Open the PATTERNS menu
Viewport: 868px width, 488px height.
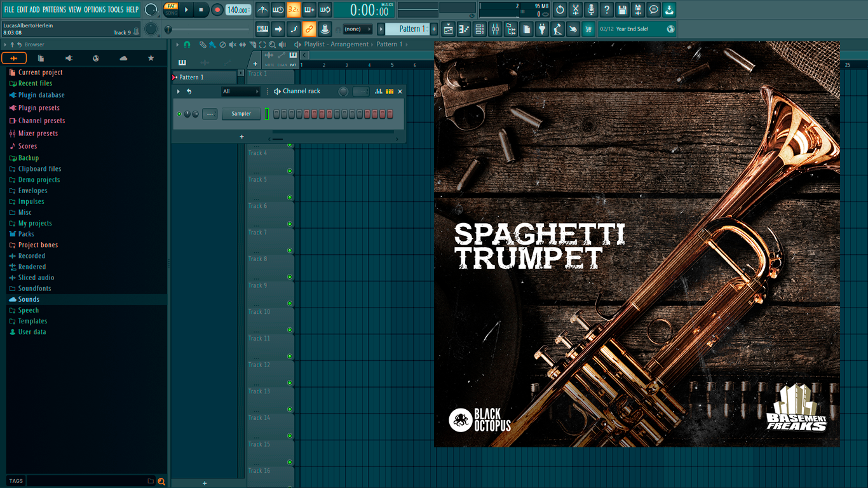(54, 10)
